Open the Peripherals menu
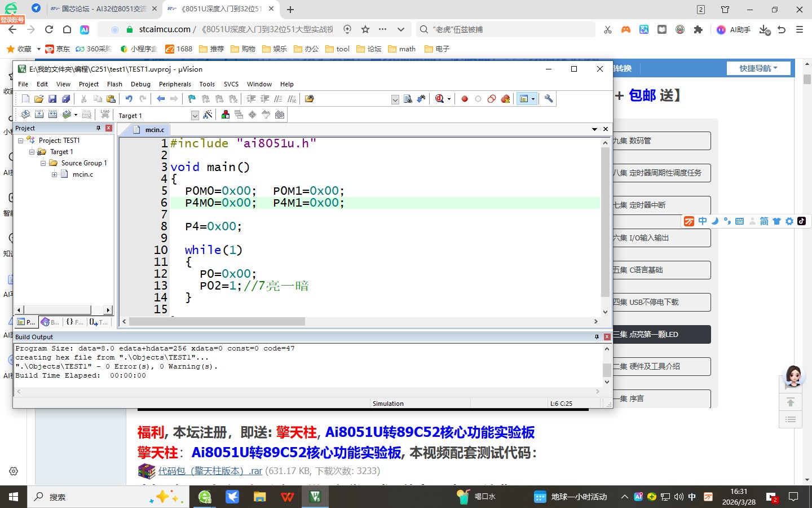812x508 pixels. pyautogui.click(x=175, y=84)
